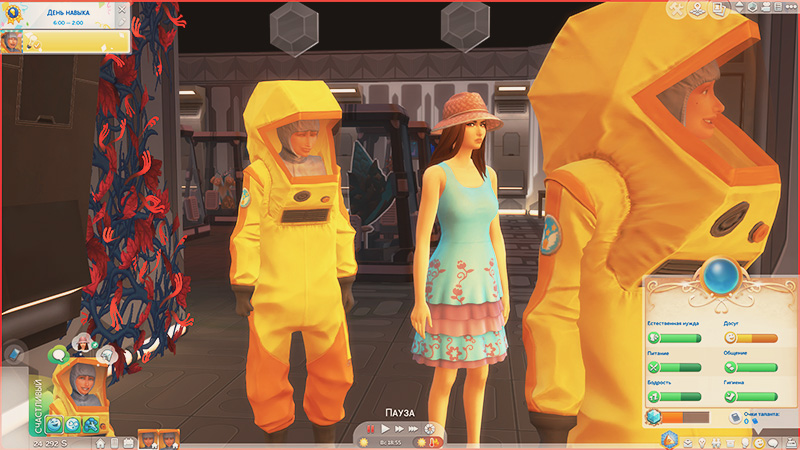The image size is (800, 450).
Task: Click the second moodlet with circular arrows
Action: 72,424
